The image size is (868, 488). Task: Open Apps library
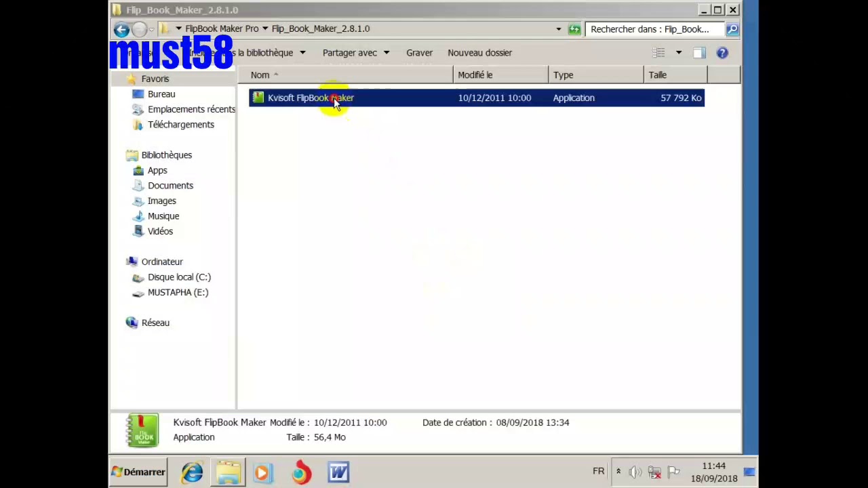157,171
